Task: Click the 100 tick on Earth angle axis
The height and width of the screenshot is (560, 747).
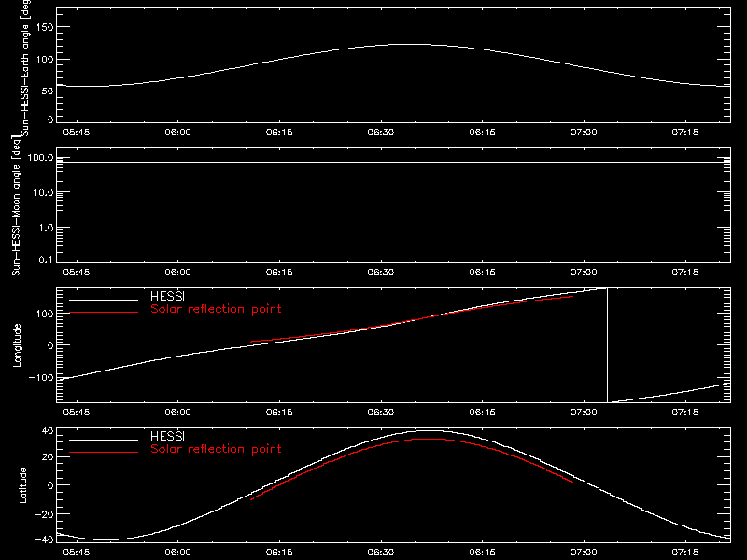Action: (x=45, y=60)
